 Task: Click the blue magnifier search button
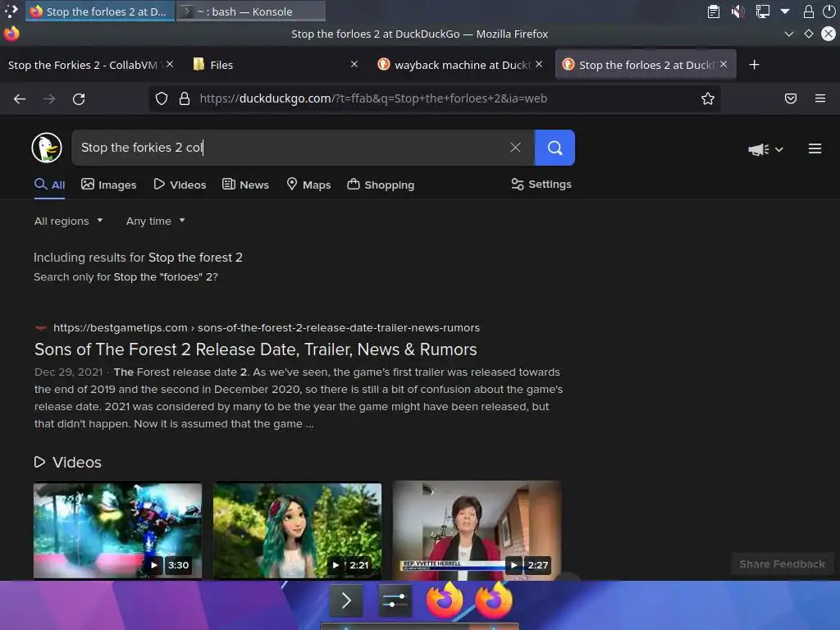[x=555, y=148]
